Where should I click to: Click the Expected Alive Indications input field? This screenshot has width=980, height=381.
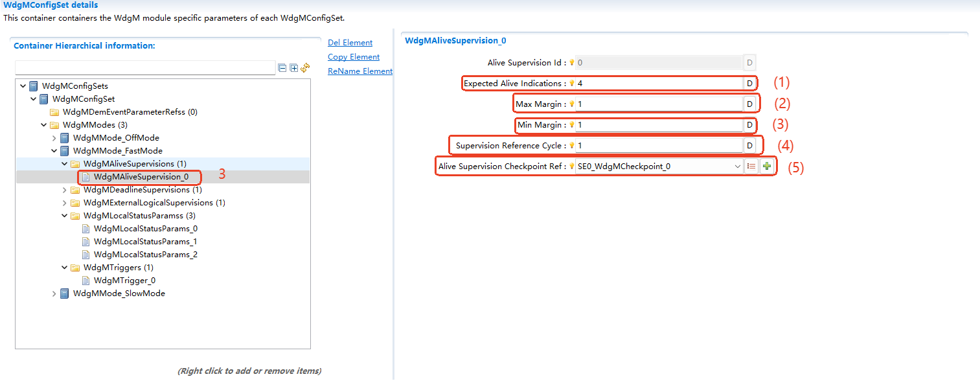[x=657, y=84]
